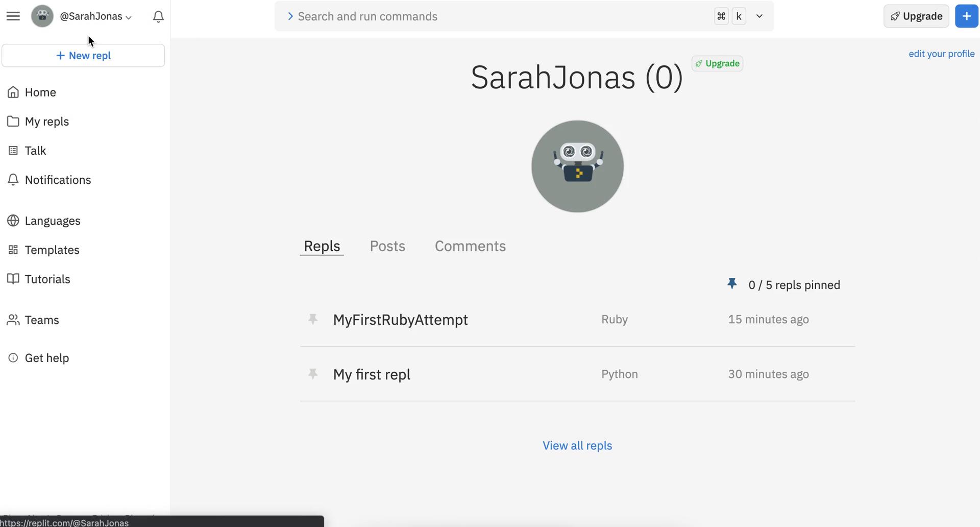Viewport: 980px width, 527px height.
Task: Click the Teams people icon
Action: click(13, 320)
